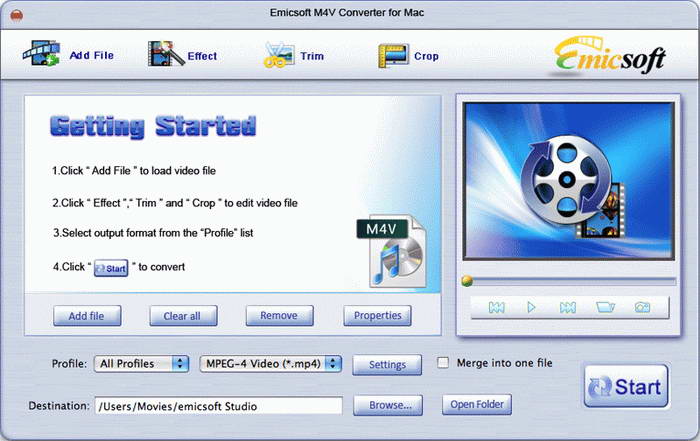Close the window with red button
Image resolution: width=700 pixels, height=441 pixels.
pyautogui.click(x=17, y=16)
